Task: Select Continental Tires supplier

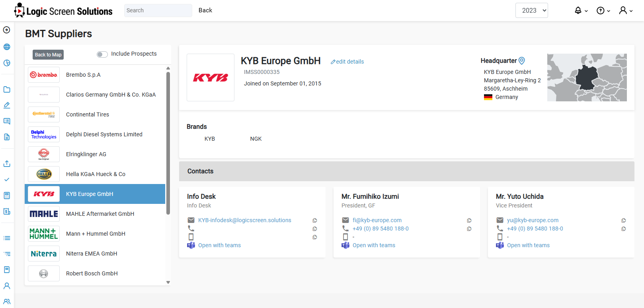Action: [x=95, y=114]
